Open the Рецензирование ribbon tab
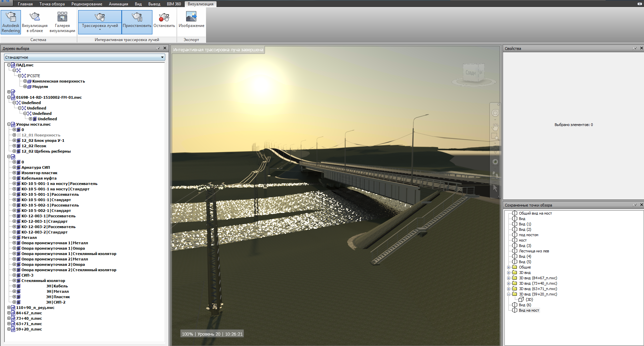This screenshot has height=346, width=644. 87,4
